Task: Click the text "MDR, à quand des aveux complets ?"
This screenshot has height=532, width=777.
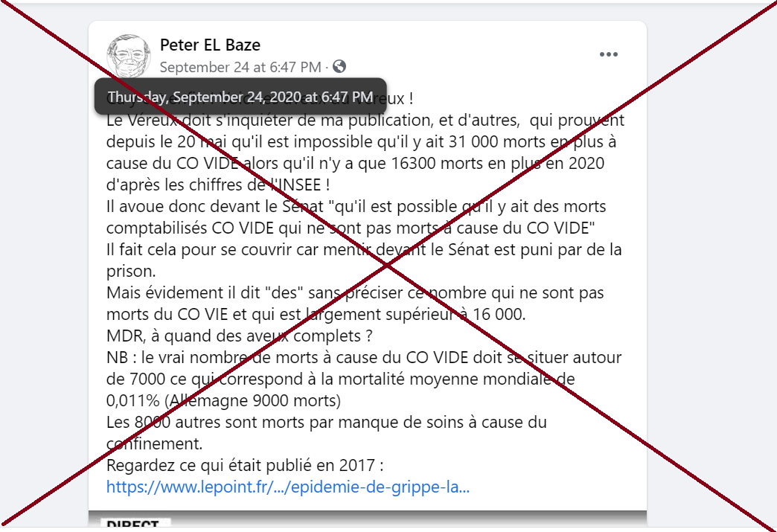Action: [x=240, y=336]
